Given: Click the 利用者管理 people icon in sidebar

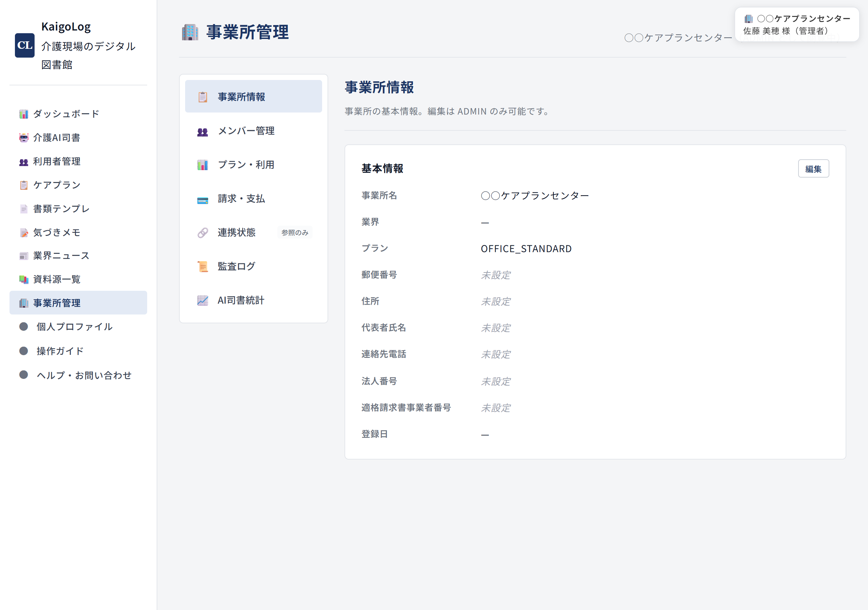Looking at the screenshot, I should click(x=24, y=162).
